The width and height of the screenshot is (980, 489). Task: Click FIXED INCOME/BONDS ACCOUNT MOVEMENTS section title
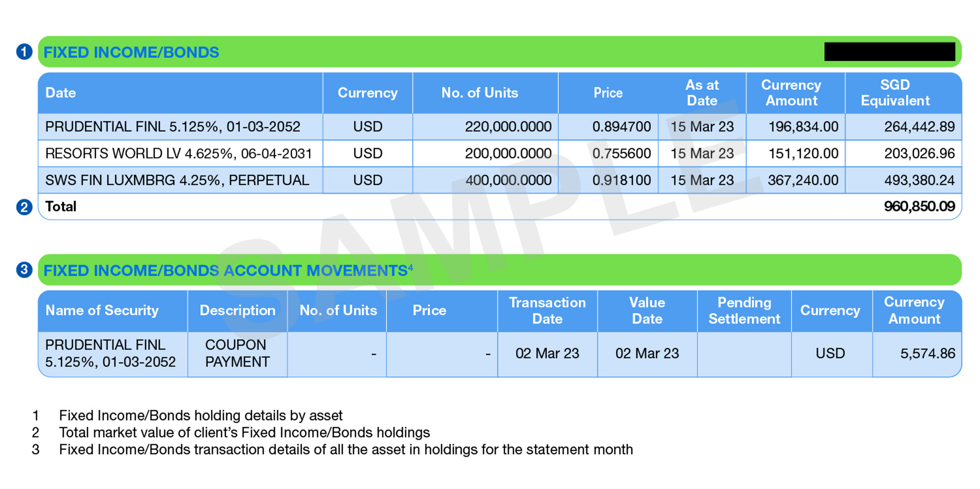pos(228,270)
